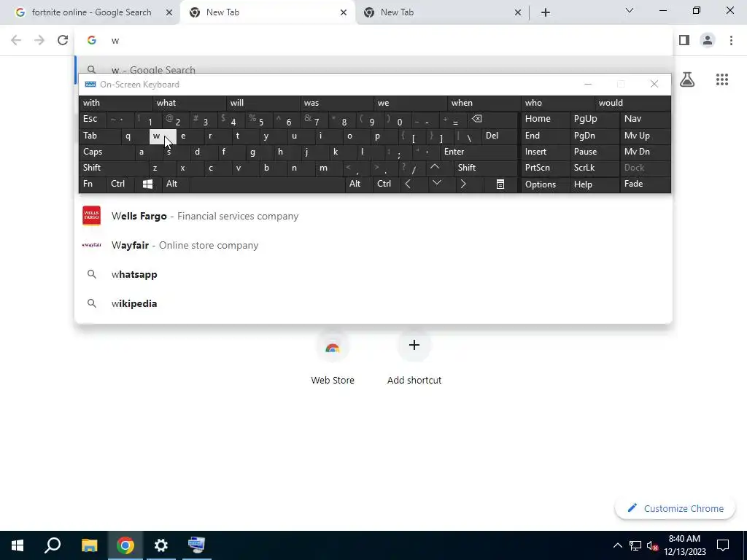Select the wikipedia search suggestion
This screenshot has width=747, height=560.
(x=373, y=303)
